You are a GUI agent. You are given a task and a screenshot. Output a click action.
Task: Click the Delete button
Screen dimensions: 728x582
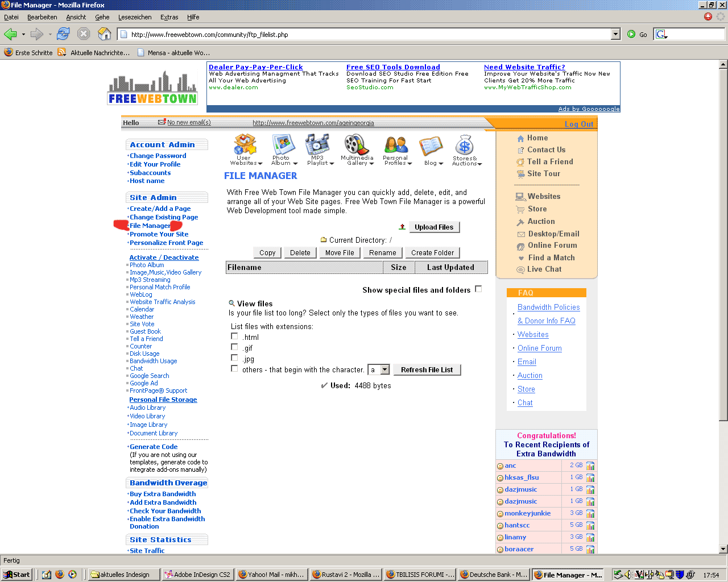pyautogui.click(x=300, y=253)
